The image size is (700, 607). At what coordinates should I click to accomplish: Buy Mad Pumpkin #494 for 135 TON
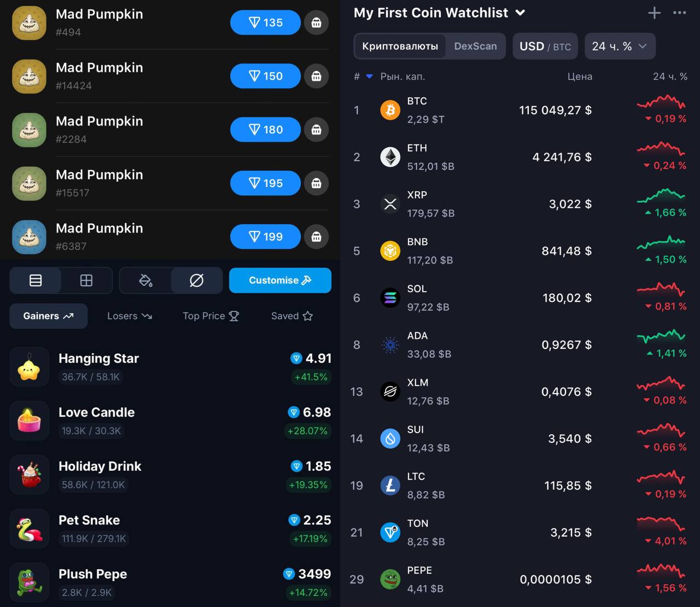coord(265,23)
